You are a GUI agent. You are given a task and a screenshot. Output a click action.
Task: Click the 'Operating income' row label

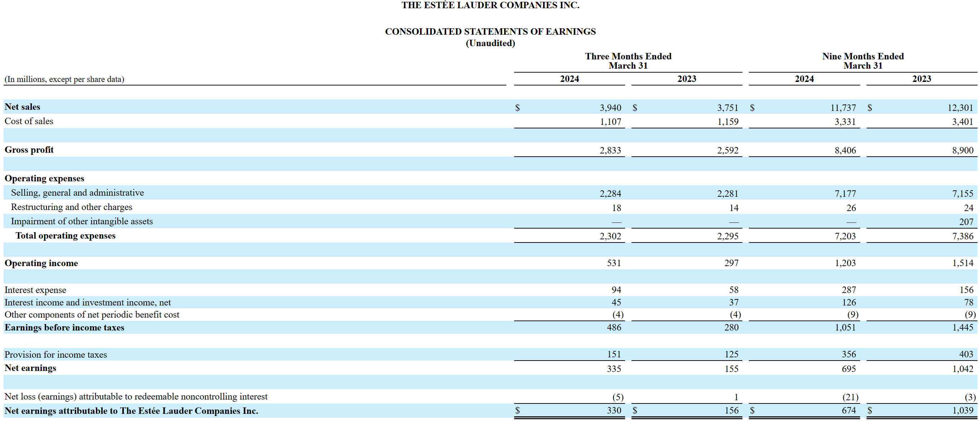pos(41,263)
